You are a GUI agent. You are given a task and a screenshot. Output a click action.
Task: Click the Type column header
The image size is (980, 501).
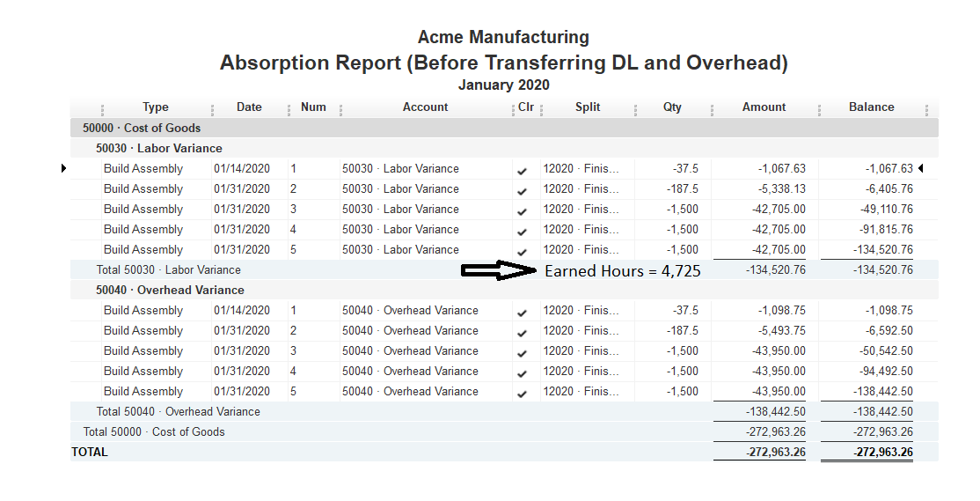coord(156,107)
